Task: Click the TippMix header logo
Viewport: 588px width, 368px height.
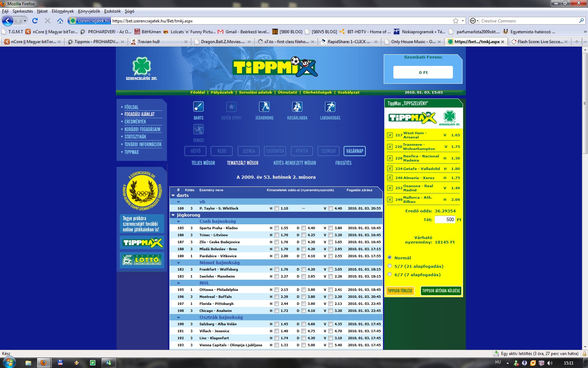Action: pyautogui.click(x=275, y=67)
